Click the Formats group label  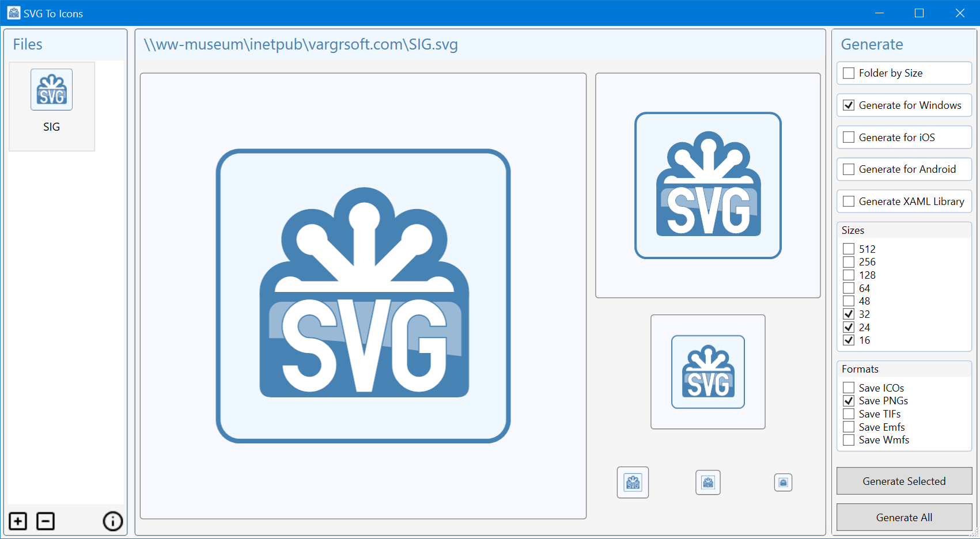(x=860, y=369)
